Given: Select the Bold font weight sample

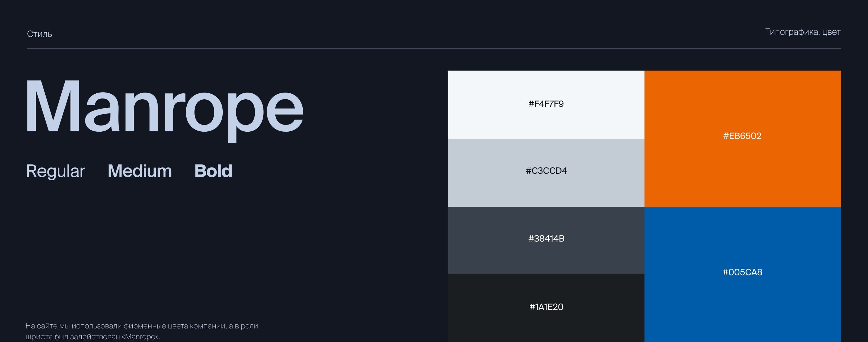Looking at the screenshot, I should (x=213, y=171).
